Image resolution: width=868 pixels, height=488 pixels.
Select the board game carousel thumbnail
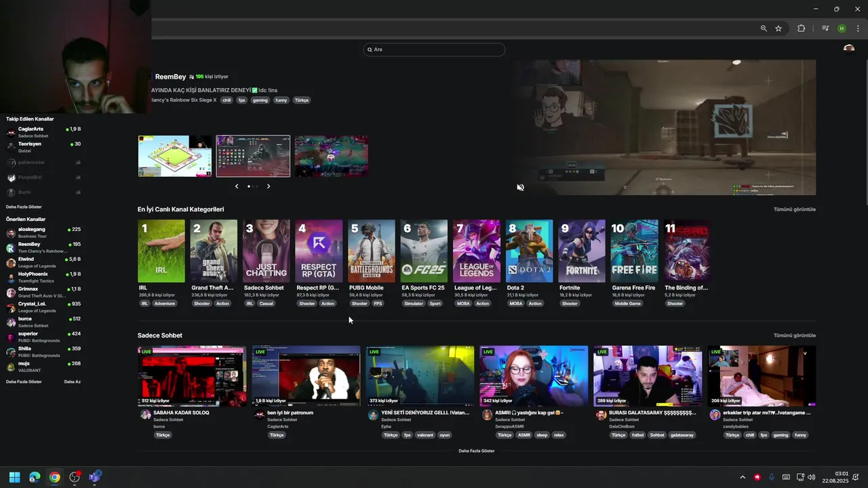[x=174, y=156]
